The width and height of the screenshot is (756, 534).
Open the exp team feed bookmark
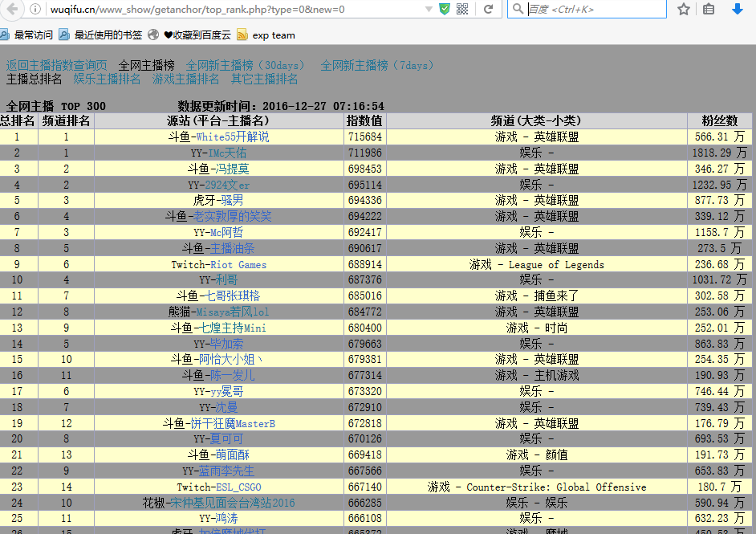coord(266,35)
